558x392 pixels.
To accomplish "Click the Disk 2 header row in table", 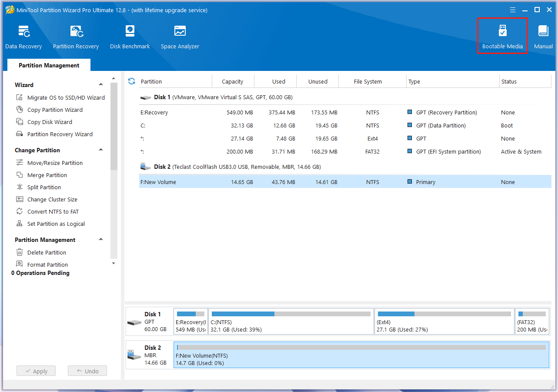I will (x=345, y=167).
